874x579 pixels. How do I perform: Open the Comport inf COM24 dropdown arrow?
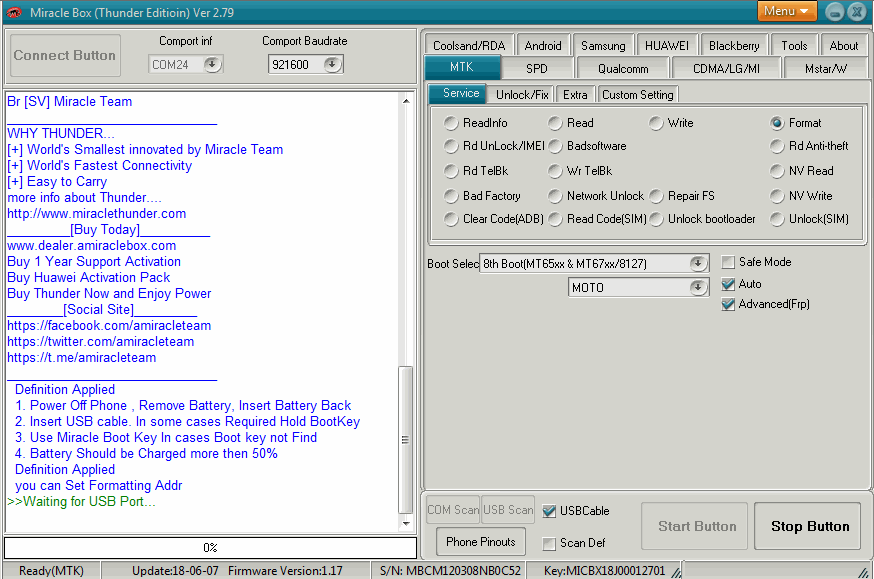tap(212, 65)
